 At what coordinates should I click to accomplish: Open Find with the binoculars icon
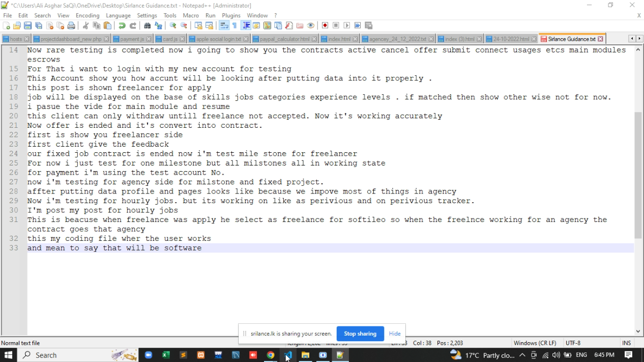[148, 26]
